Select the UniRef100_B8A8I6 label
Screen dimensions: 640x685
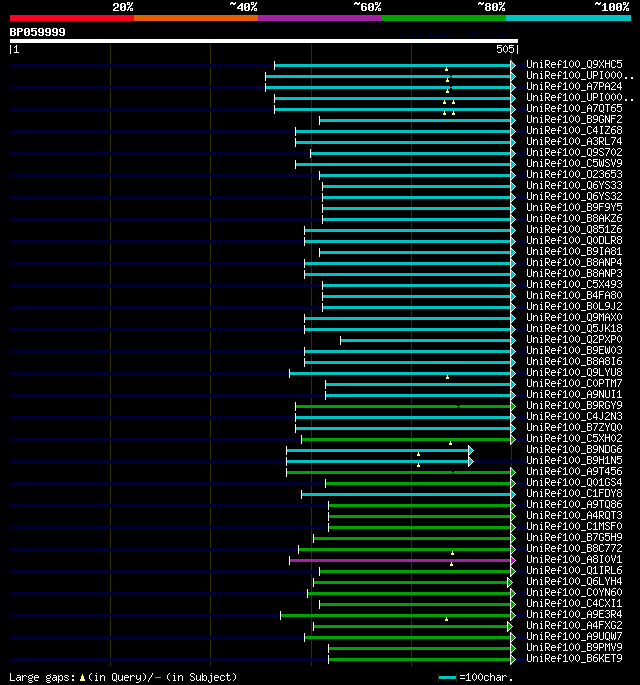coord(574,362)
